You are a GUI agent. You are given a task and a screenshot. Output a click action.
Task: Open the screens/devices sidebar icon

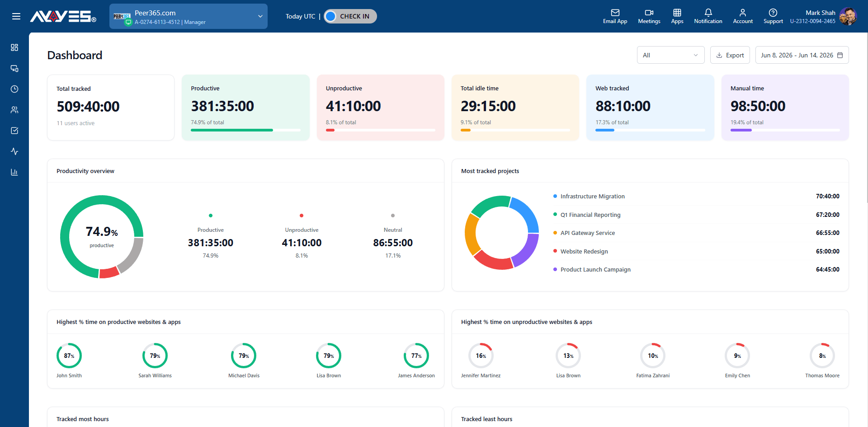pos(14,68)
